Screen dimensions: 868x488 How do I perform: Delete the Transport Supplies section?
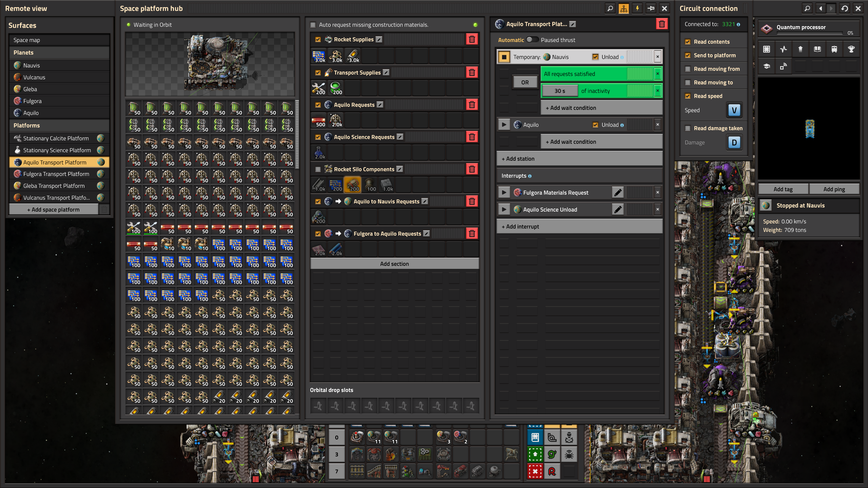coord(472,72)
